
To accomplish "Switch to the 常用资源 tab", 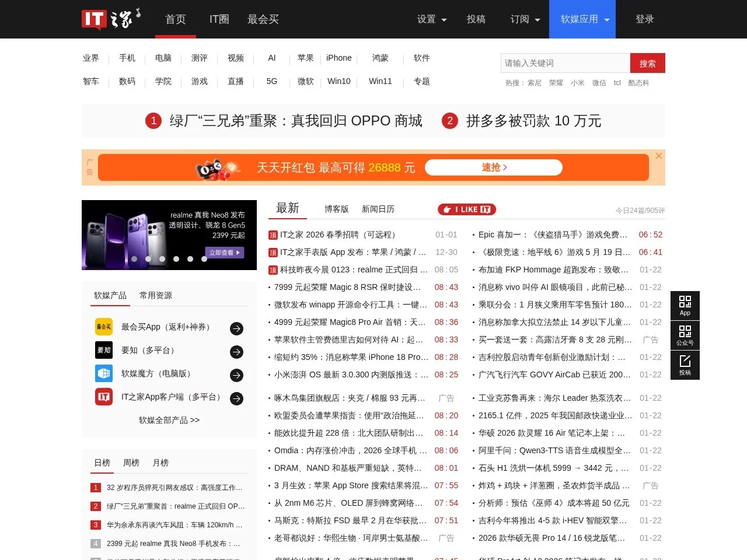I will (156, 295).
